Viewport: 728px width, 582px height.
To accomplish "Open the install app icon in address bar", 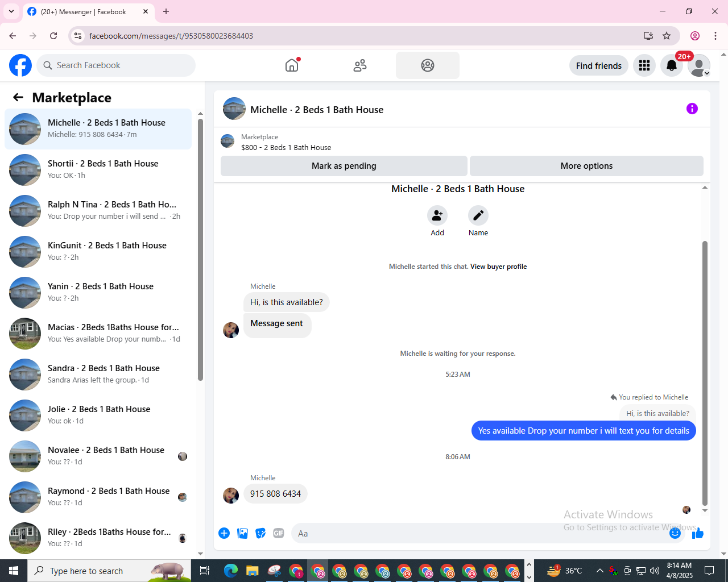I will click(648, 36).
